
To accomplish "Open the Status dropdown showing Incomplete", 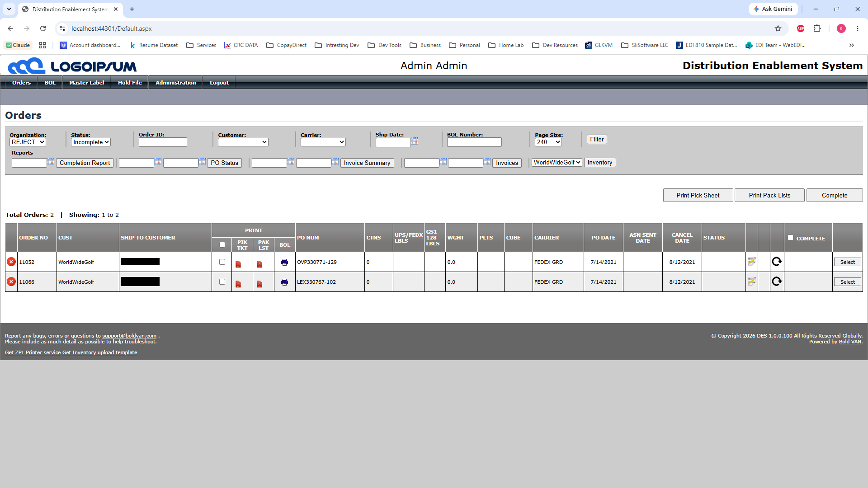I will point(91,142).
